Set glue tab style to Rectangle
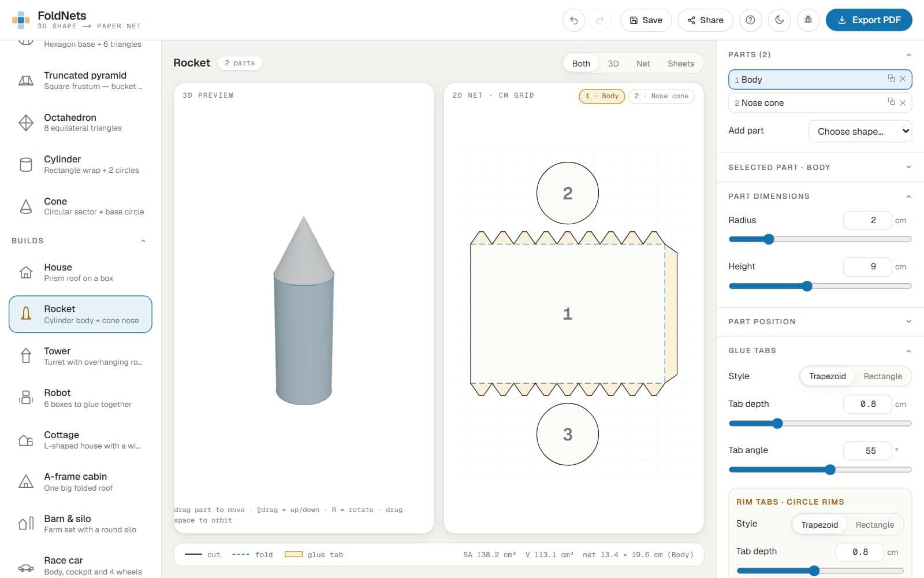 [882, 376]
